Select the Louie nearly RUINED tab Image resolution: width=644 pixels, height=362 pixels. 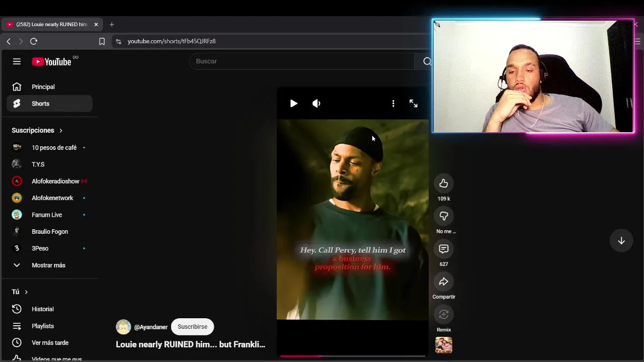[x=51, y=24]
